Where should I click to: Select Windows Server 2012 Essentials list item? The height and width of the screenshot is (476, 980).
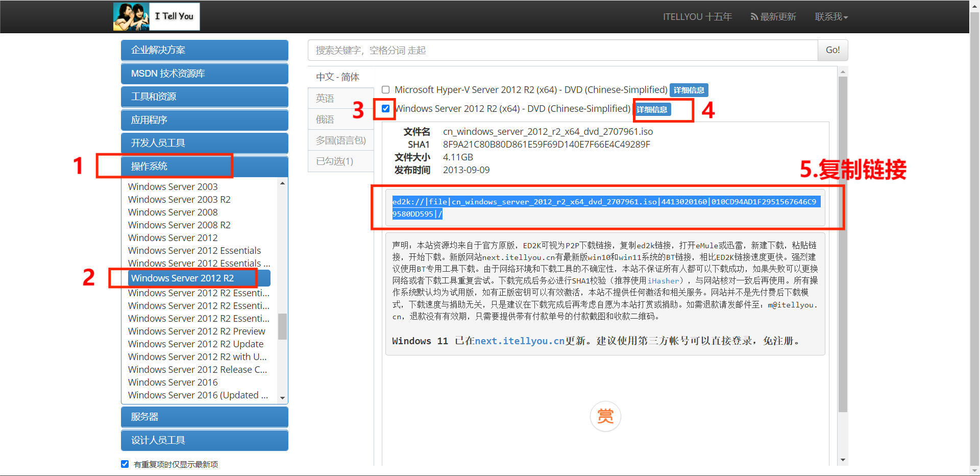(194, 250)
